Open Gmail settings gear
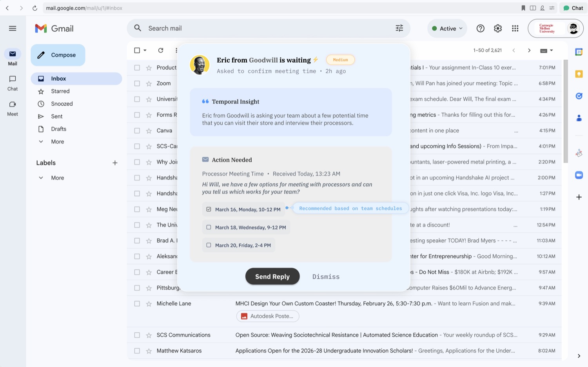This screenshot has width=588, height=367. 497,28
